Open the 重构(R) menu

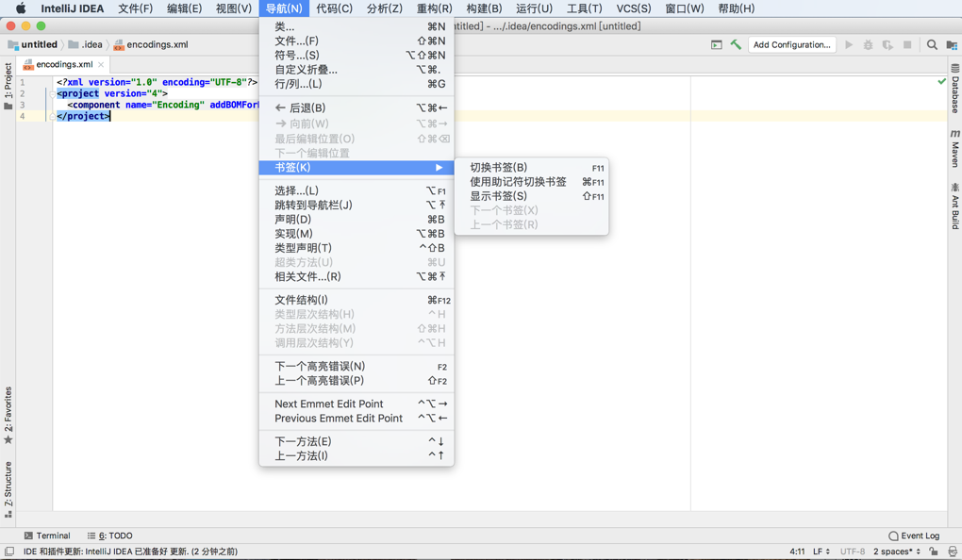coord(435,8)
